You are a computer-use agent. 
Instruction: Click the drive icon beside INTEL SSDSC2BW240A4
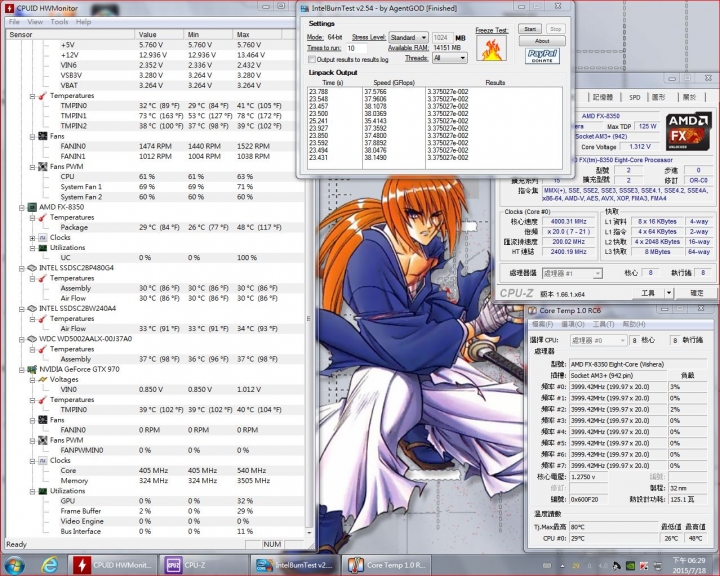32,308
